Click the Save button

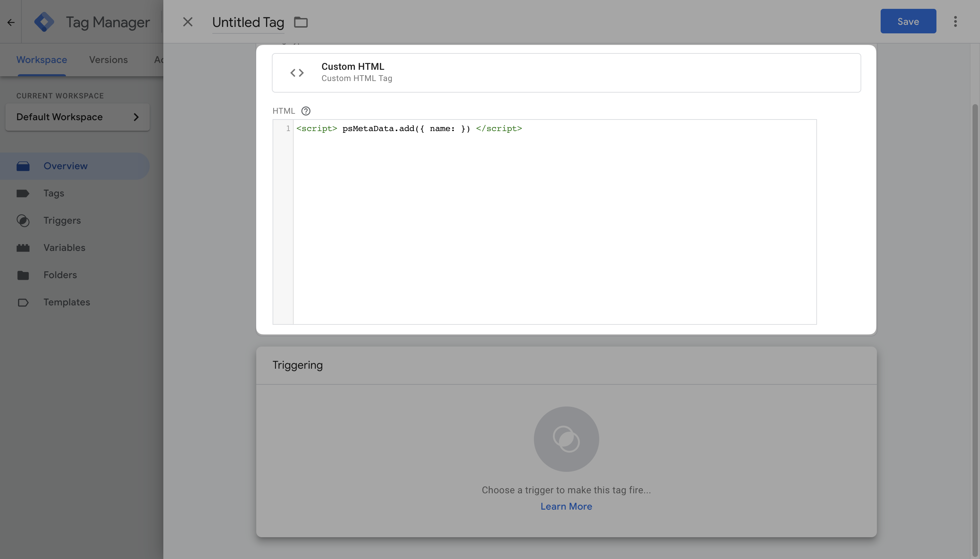908,21
